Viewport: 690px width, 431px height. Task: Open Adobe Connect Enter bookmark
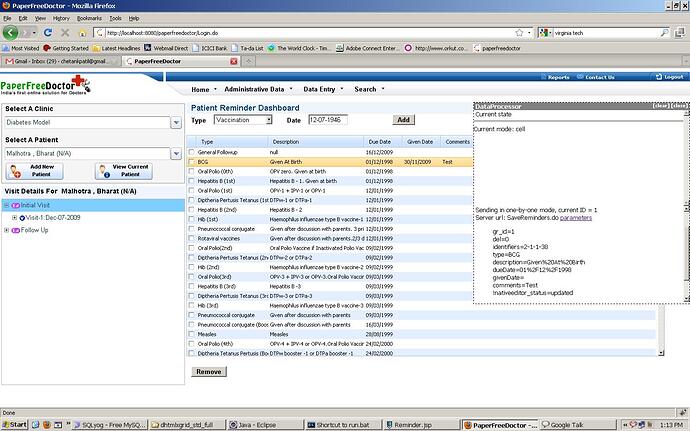click(x=368, y=48)
